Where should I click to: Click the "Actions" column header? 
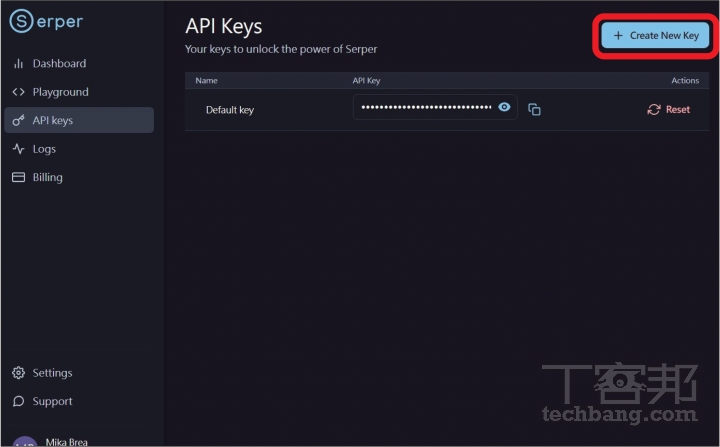(x=685, y=80)
